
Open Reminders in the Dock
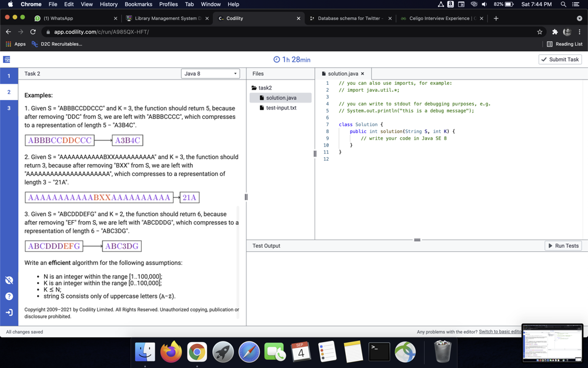(x=327, y=352)
